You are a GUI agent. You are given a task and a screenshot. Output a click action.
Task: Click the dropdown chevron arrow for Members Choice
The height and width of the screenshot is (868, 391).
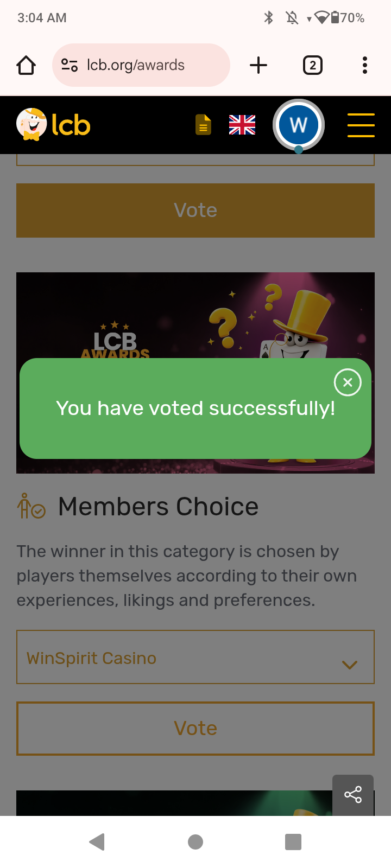tap(350, 665)
